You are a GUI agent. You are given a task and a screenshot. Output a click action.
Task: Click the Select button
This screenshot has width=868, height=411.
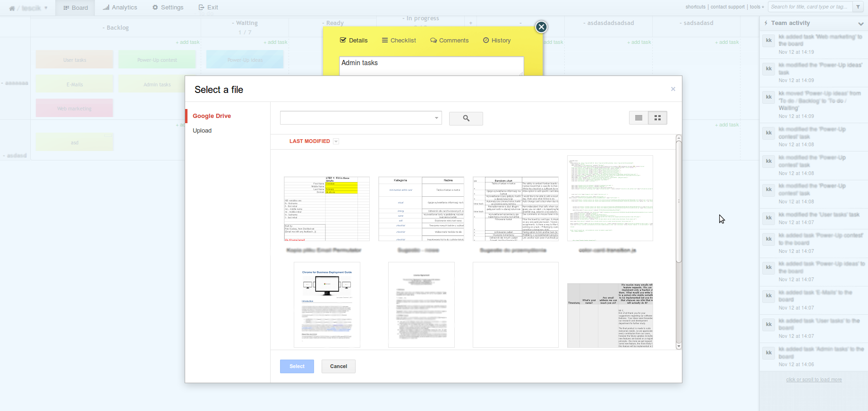(297, 366)
